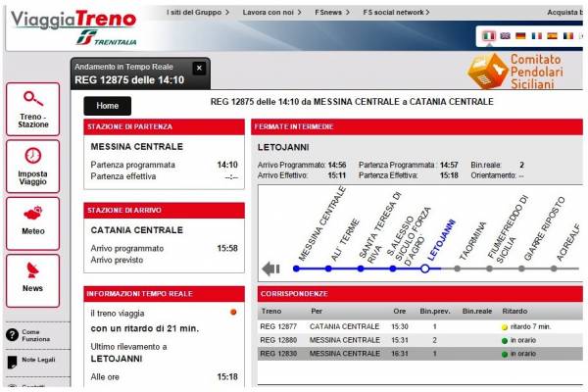This screenshot has height=392, width=588.
Task: Click the Bin.prev. column header
Action: [x=435, y=311]
